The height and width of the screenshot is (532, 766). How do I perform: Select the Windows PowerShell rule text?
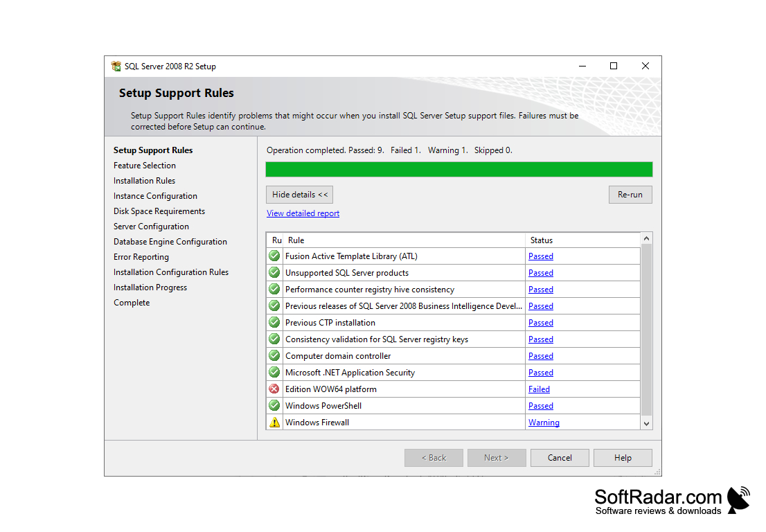coord(323,406)
